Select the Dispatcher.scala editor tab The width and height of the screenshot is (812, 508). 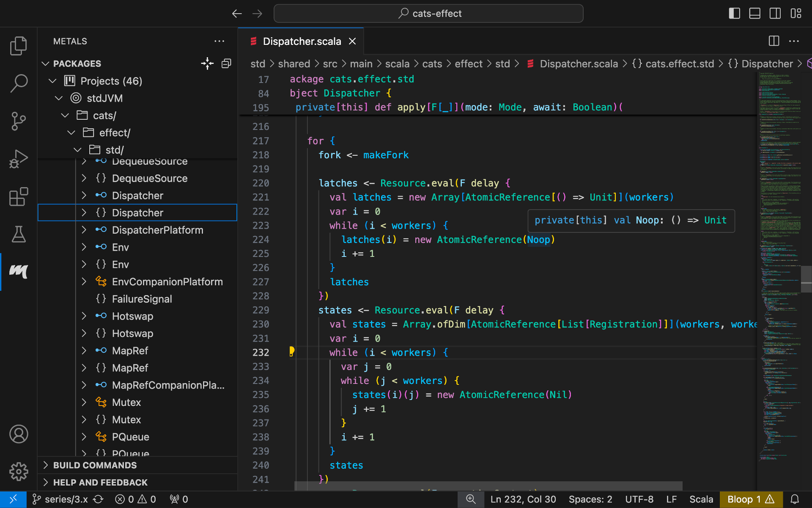tap(302, 41)
